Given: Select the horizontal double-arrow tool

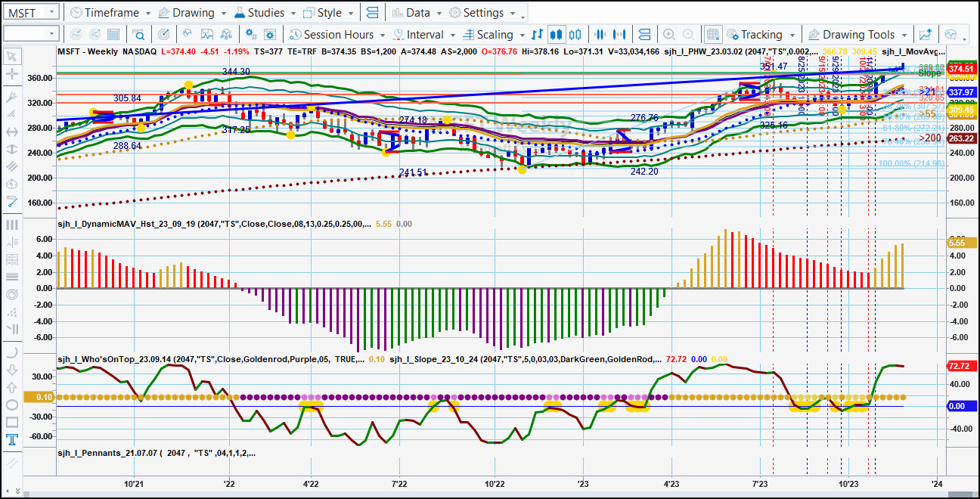Looking at the screenshot, I should (x=11, y=132).
